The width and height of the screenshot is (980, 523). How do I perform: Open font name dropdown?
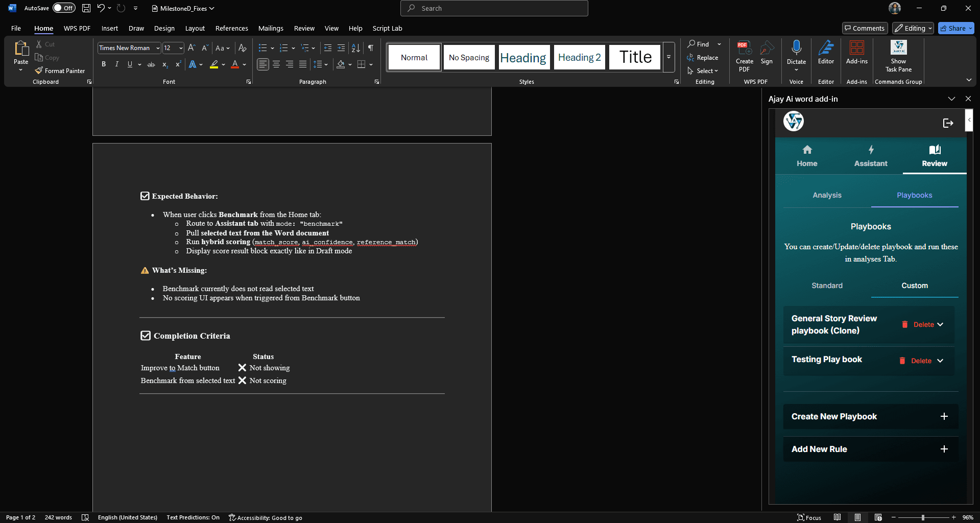(x=158, y=48)
